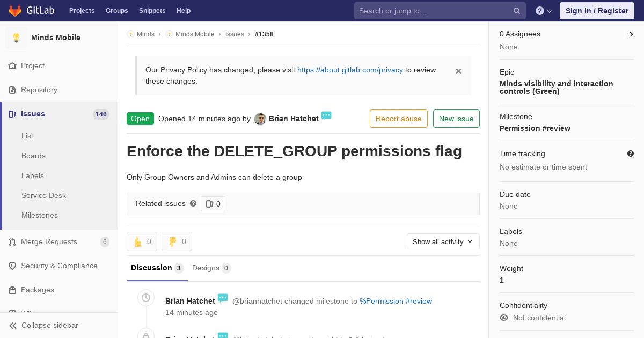Click the GitLab fox logo

pyautogui.click(x=15, y=11)
